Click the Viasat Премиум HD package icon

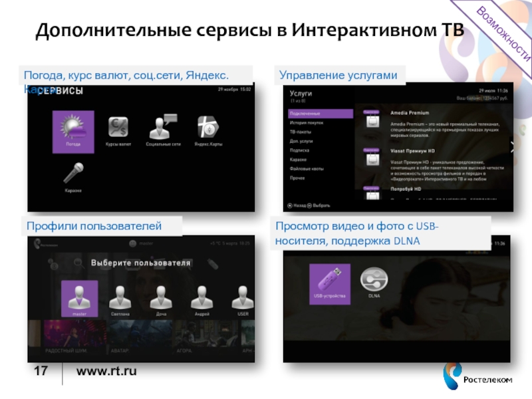coord(372,158)
